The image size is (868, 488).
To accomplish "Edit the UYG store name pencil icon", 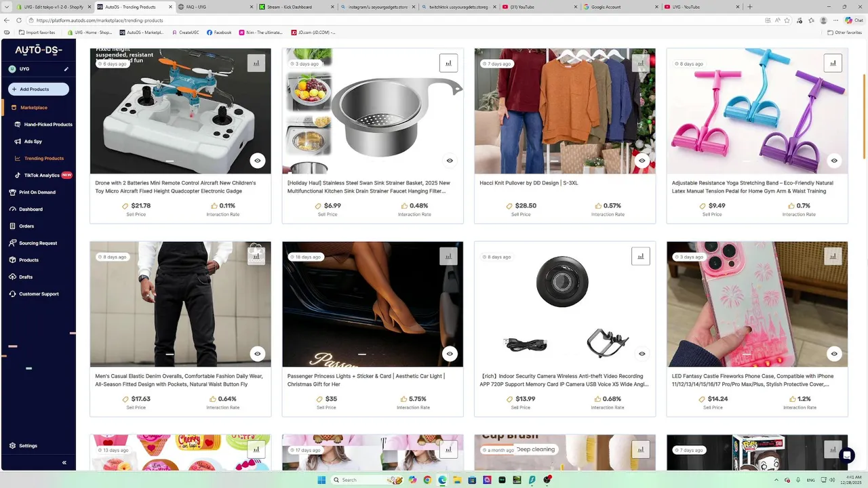I will click(x=66, y=69).
